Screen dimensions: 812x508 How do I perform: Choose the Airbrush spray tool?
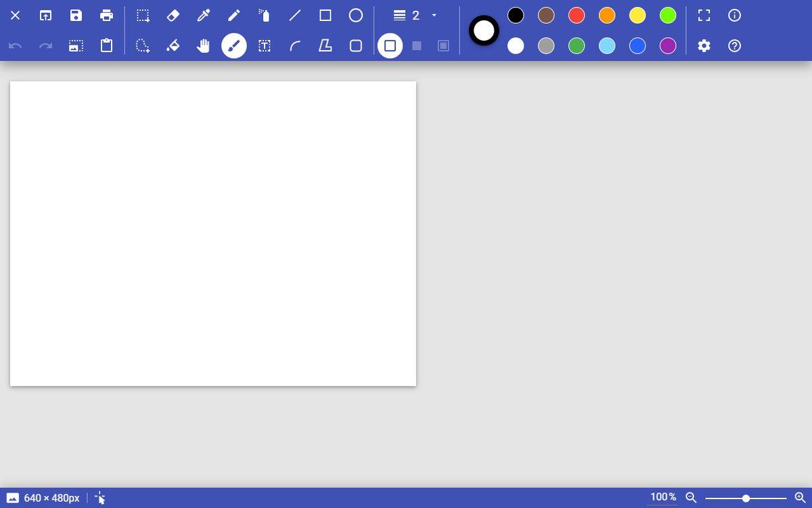click(265, 16)
